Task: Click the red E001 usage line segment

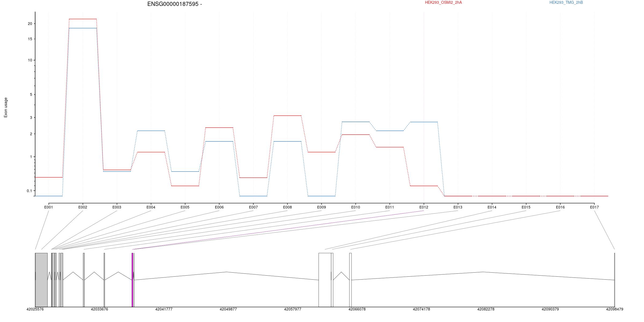Action: [49, 177]
